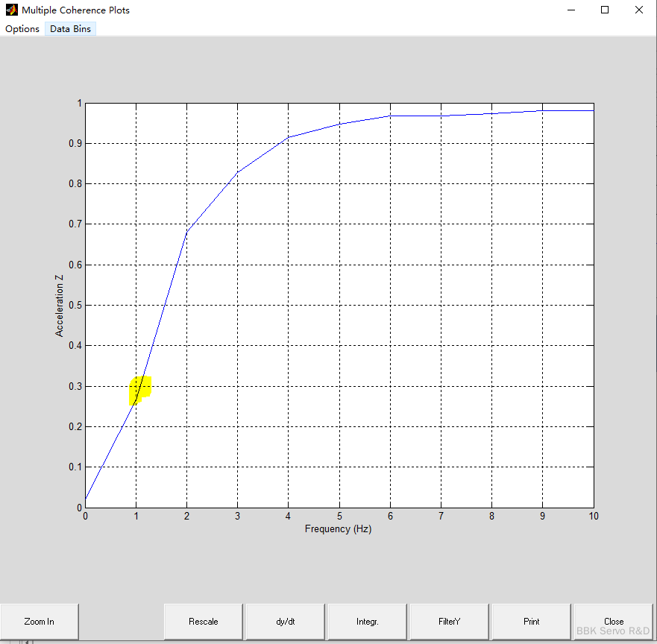Close the window using the title bar X
This screenshot has height=644, width=657.
638,10
